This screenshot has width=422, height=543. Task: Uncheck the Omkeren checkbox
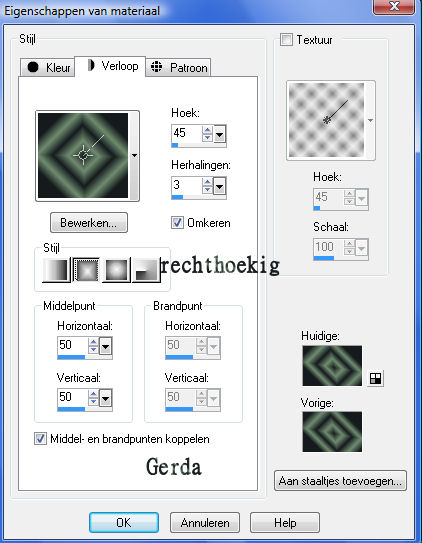(177, 223)
